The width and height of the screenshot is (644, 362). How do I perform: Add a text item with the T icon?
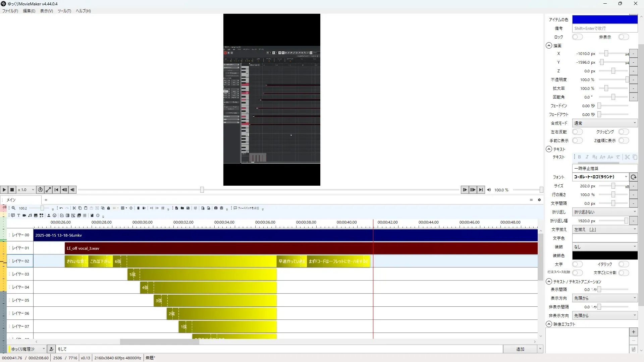18,216
